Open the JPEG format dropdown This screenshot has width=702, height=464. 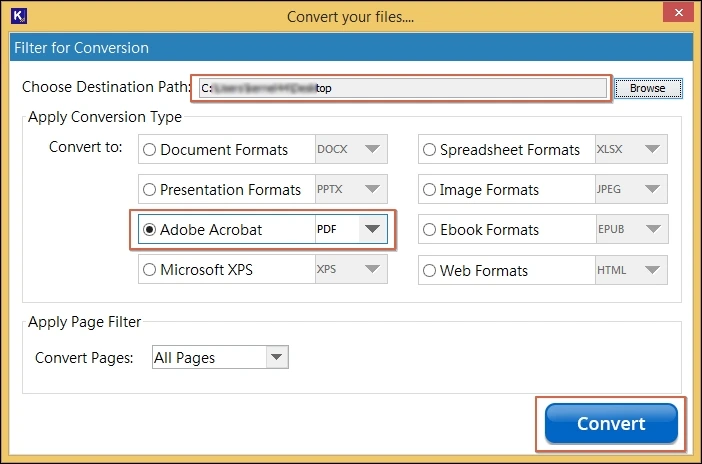pyautogui.click(x=631, y=189)
